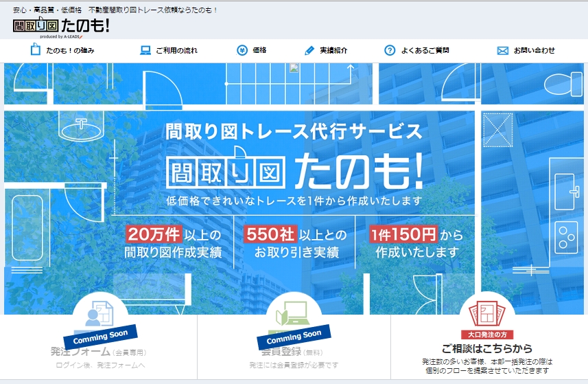
Task: Go to the 実績紹介 page
Action: point(333,50)
